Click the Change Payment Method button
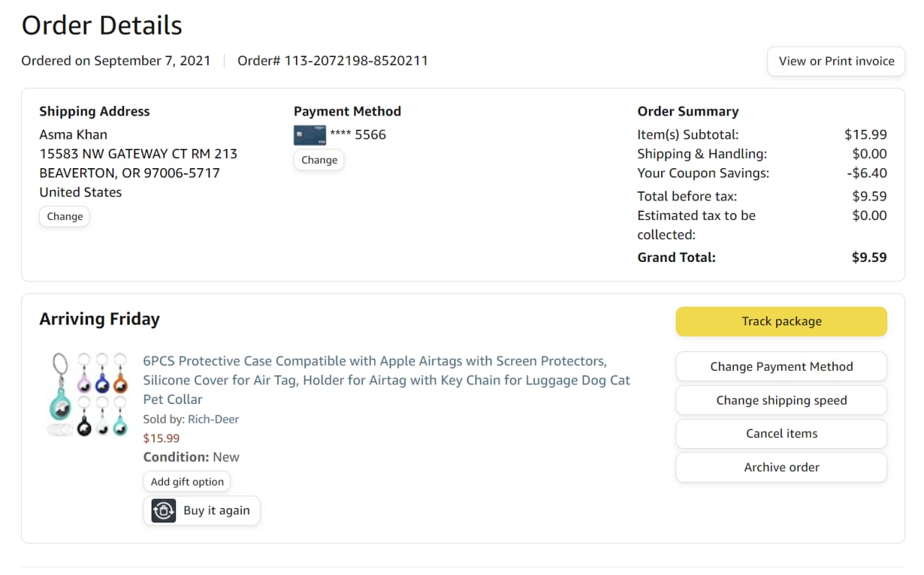Viewport: 924px width, 575px height. pyautogui.click(x=781, y=366)
